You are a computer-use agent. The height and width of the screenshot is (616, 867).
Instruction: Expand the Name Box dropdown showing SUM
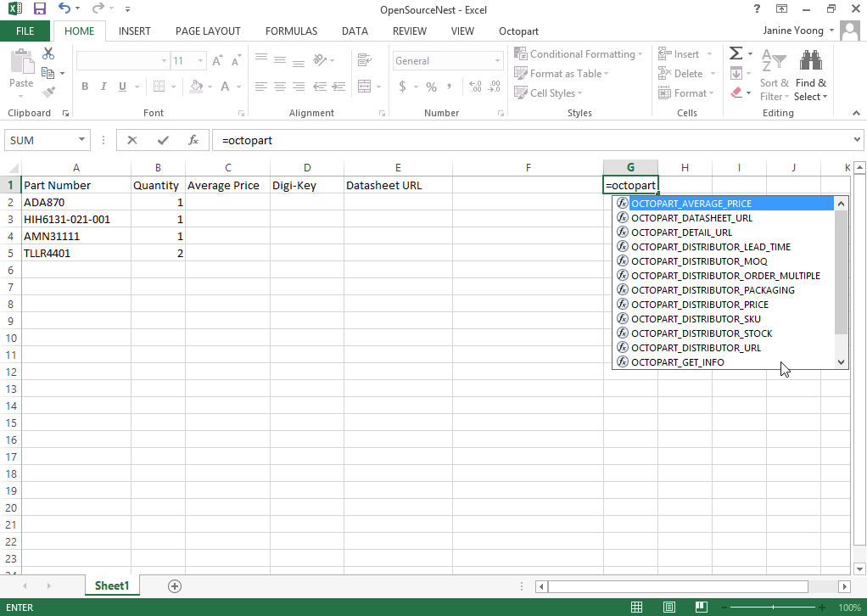[x=82, y=140]
